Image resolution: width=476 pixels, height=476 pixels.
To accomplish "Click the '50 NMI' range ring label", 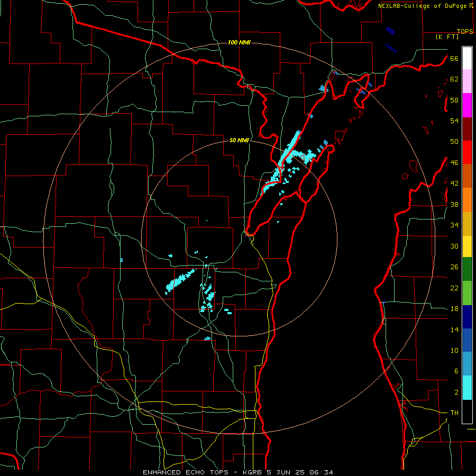I will point(239,140).
